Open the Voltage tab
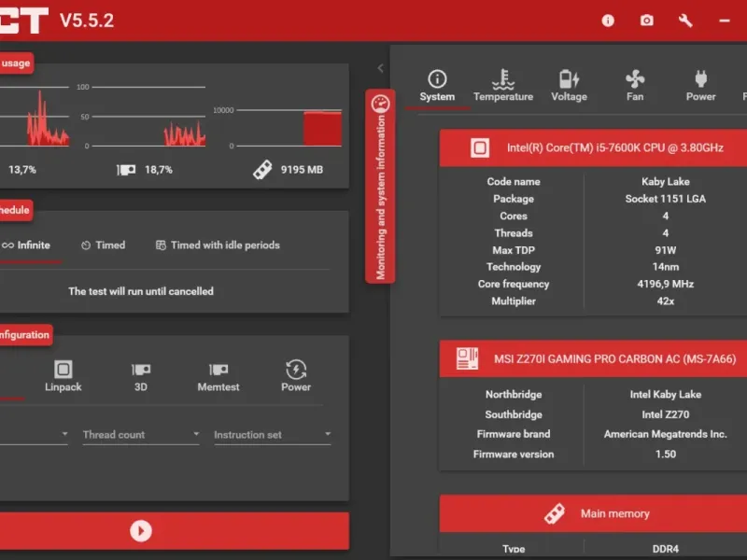The width and height of the screenshot is (747, 560). [x=569, y=86]
